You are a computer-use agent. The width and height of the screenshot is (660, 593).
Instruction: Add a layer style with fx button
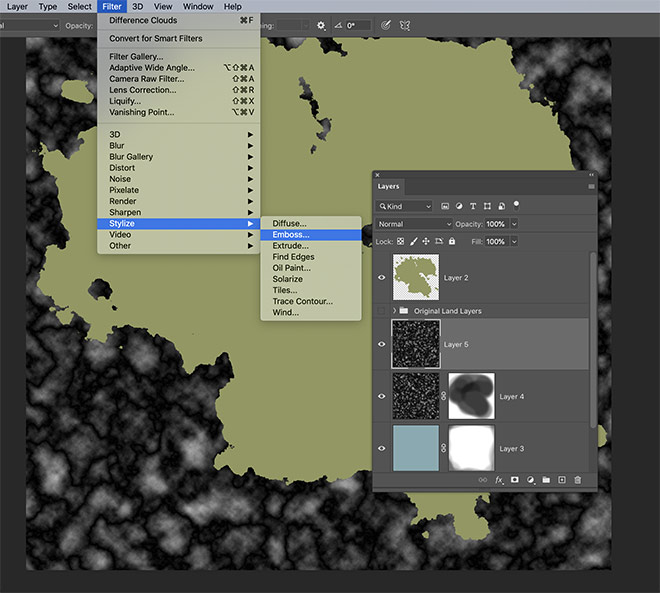point(497,480)
